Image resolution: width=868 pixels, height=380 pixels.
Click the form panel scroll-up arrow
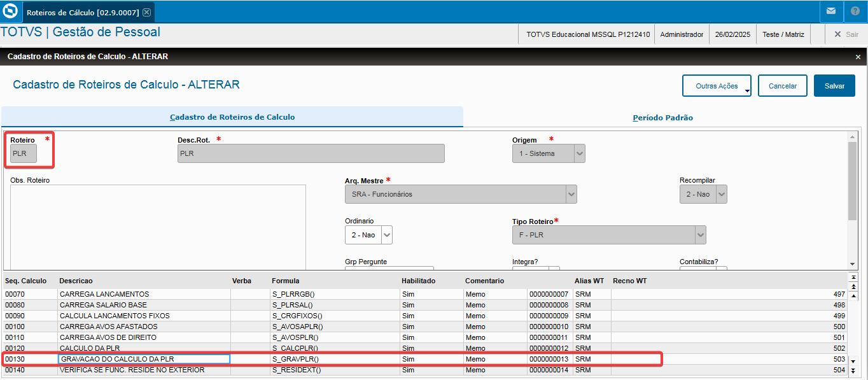point(852,137)
